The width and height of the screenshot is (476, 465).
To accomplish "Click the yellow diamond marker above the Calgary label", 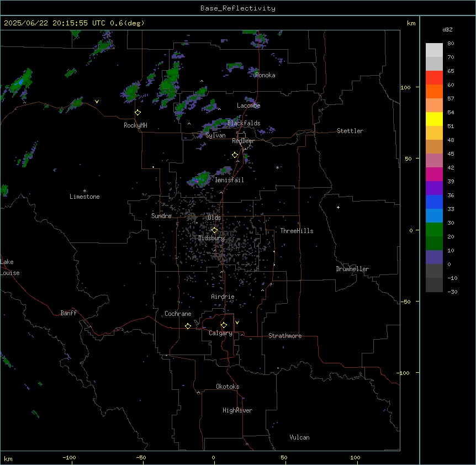I will (224, 325).
